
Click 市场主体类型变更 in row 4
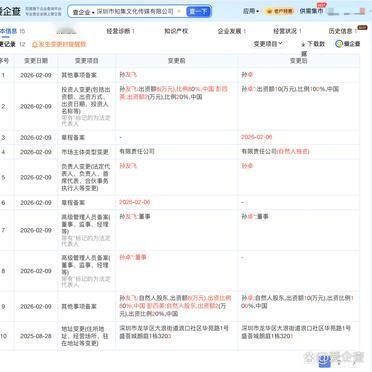pos(85,152)
